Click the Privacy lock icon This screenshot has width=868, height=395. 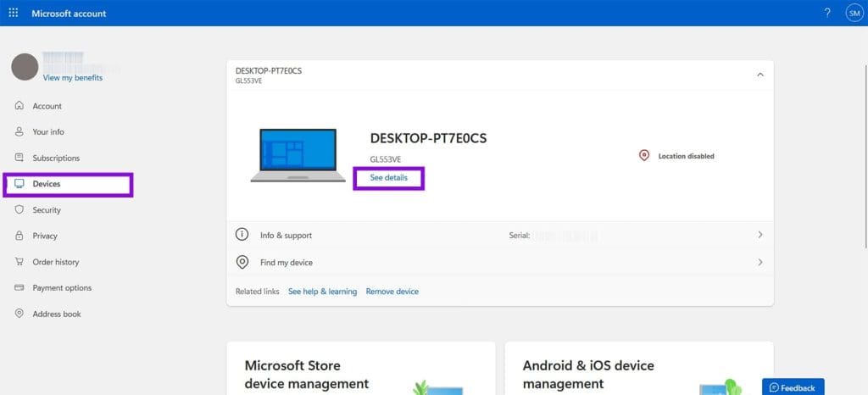(19, 236)
